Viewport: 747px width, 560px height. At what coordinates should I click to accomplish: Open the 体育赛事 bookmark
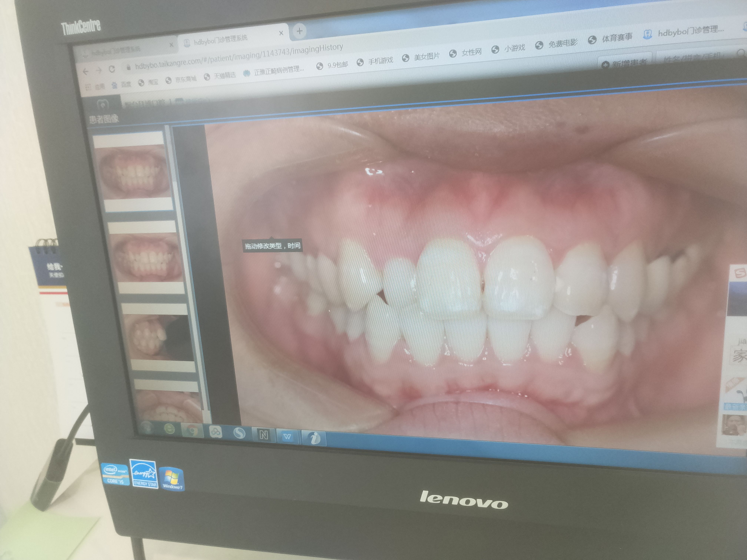tap(610, 39)
